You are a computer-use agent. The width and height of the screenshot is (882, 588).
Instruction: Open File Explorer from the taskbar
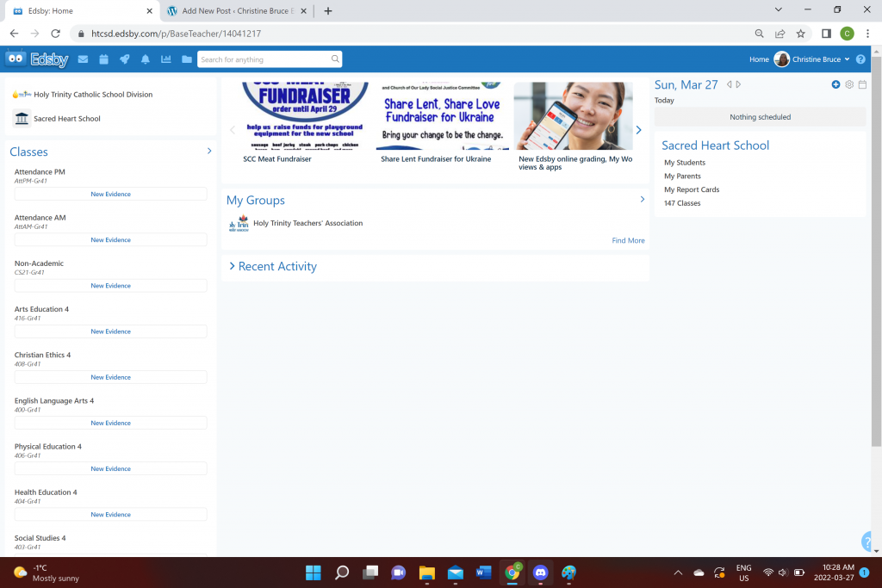coord(427,573)
